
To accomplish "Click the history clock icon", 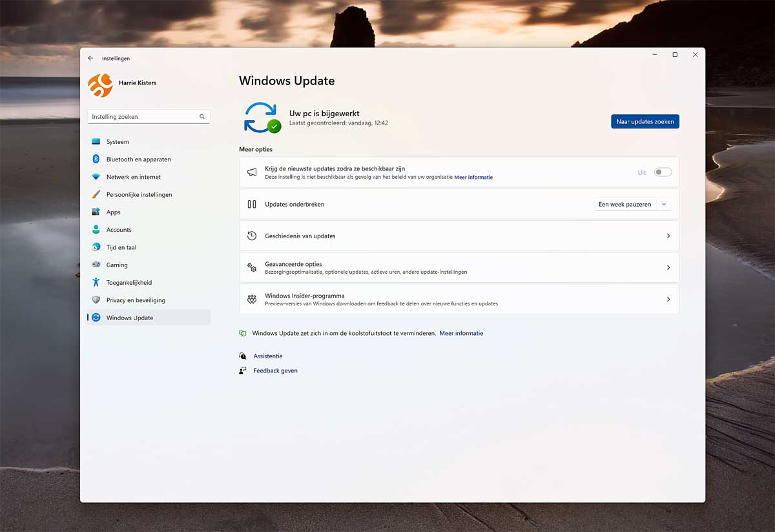I will 252,236.
